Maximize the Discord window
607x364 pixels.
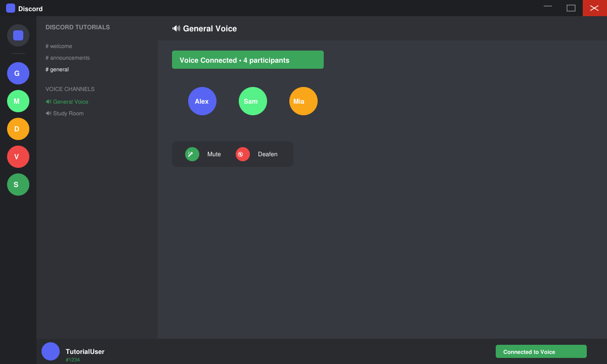(571, 8)
